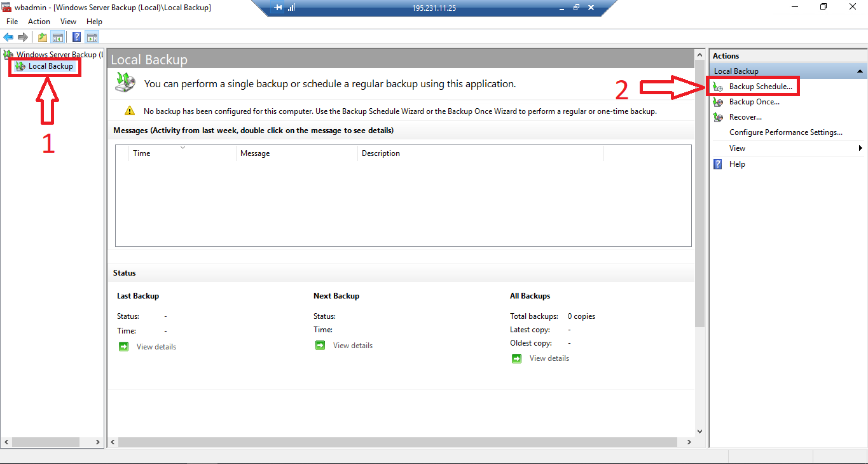Viewport: 868px width, 464px height.
Task: Click View details under Last Backup
Action: point(156,346)
